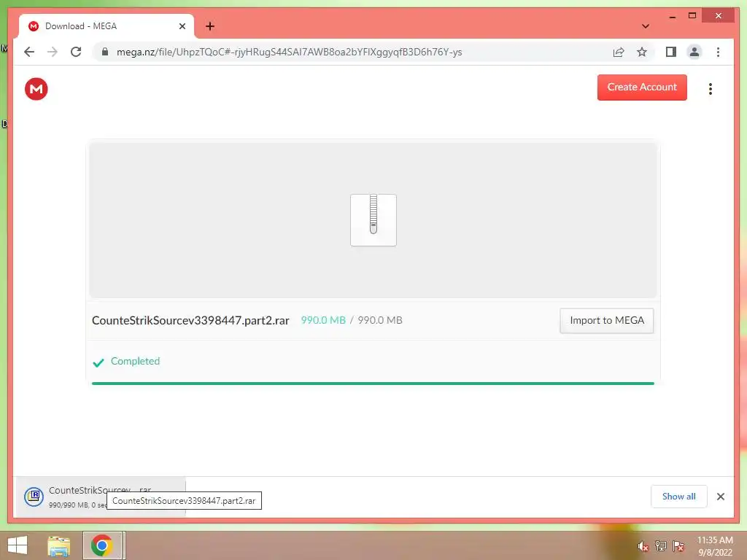Select the Download - MEGA tab
Viewport: 747px width, 560px height.
pyautogui.click(x=107, y=26)
